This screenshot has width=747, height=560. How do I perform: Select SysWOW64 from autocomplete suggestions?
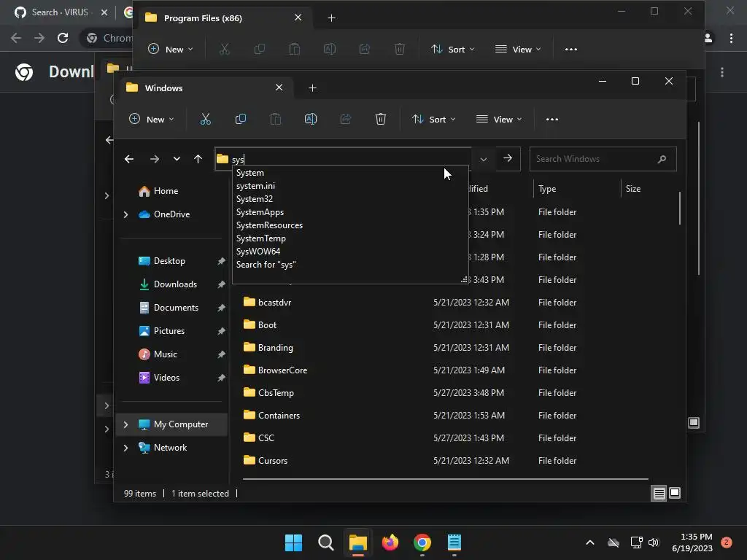tap(350, 252)
